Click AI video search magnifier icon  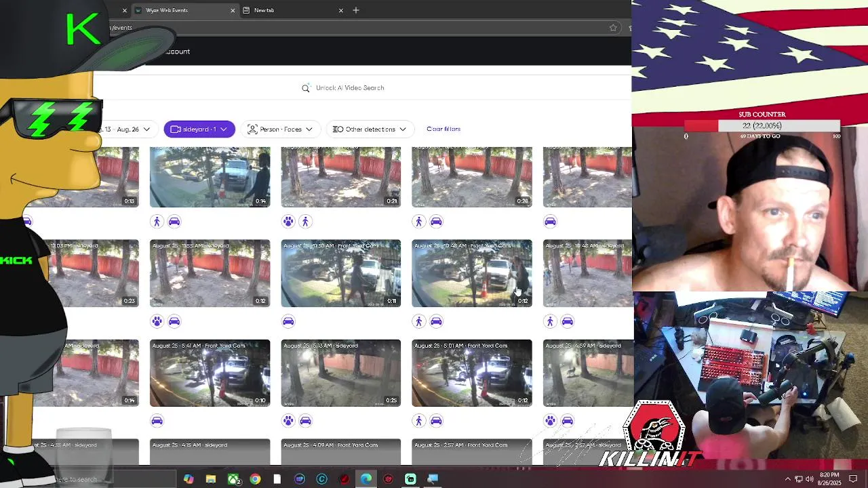click(306, 88)
